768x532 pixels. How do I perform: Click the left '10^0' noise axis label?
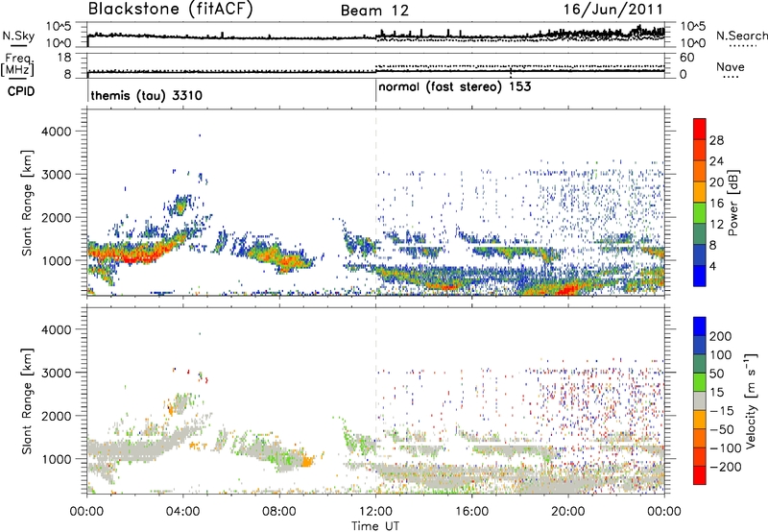tap(59, 43)
